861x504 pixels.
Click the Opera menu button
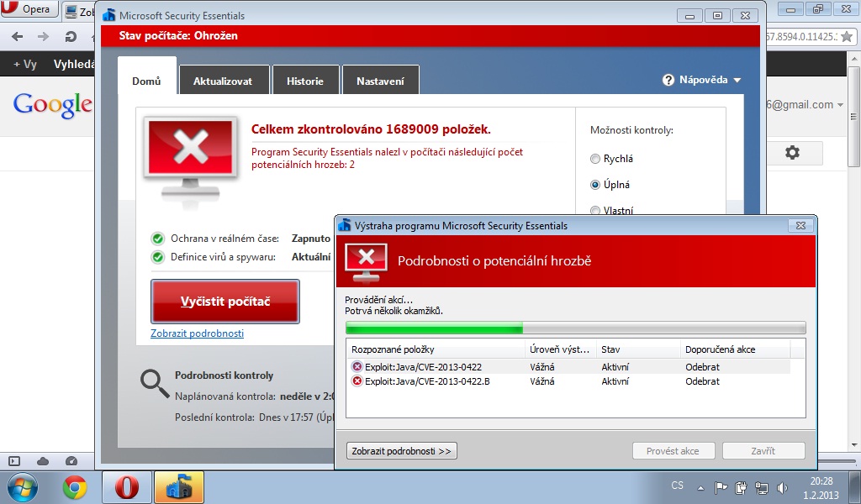pyautogui.click(x=29, y=8)
